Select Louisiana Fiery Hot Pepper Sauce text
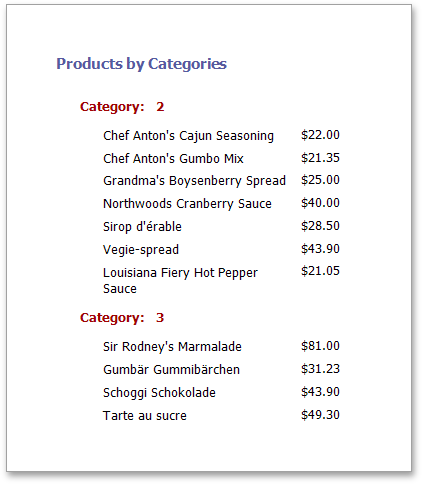This screenshot has width=422, height=484. coord(180,281)
